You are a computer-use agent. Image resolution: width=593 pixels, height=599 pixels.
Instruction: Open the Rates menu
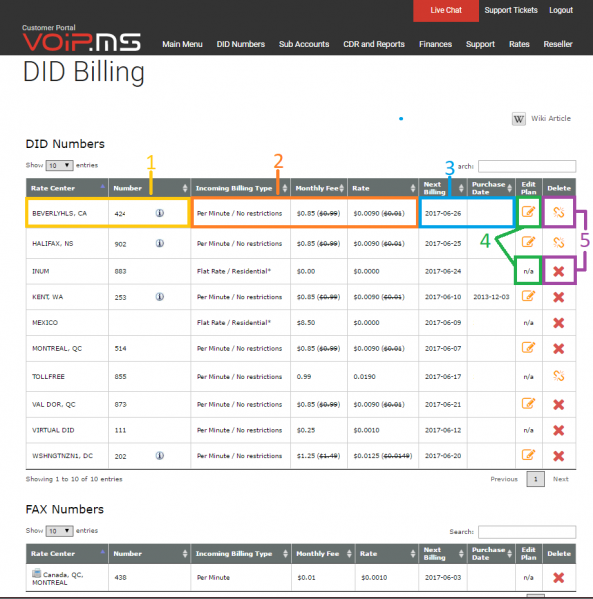click(519, 44)
